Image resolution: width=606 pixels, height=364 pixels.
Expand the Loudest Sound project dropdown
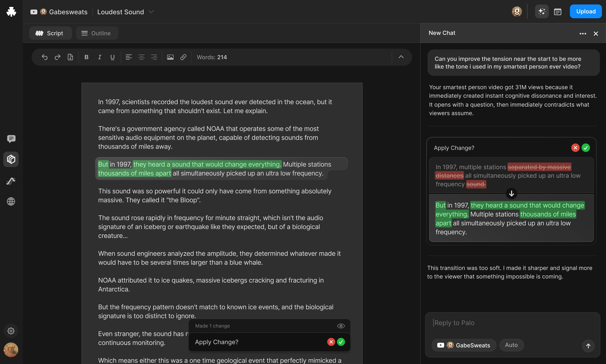click(x=151, y=12)
